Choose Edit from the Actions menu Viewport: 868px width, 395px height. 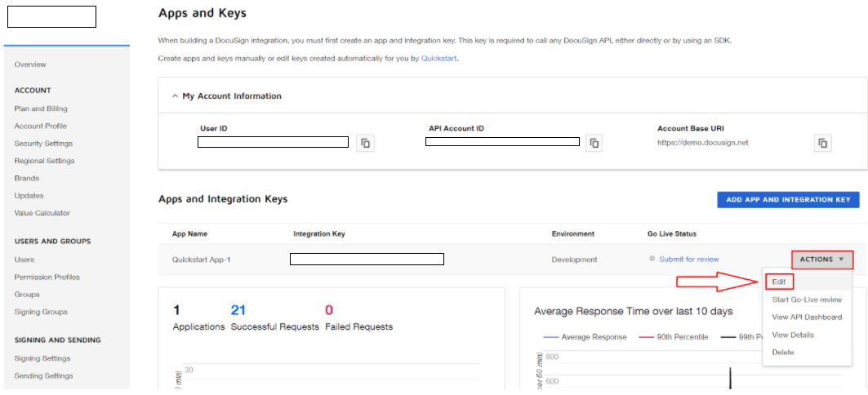pyautogui.click(x=779, y=282)
